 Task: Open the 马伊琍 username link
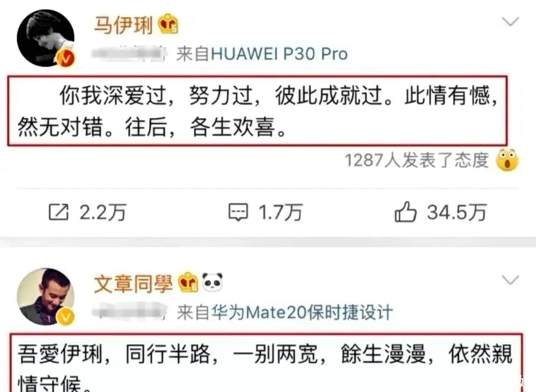(123, 25)
